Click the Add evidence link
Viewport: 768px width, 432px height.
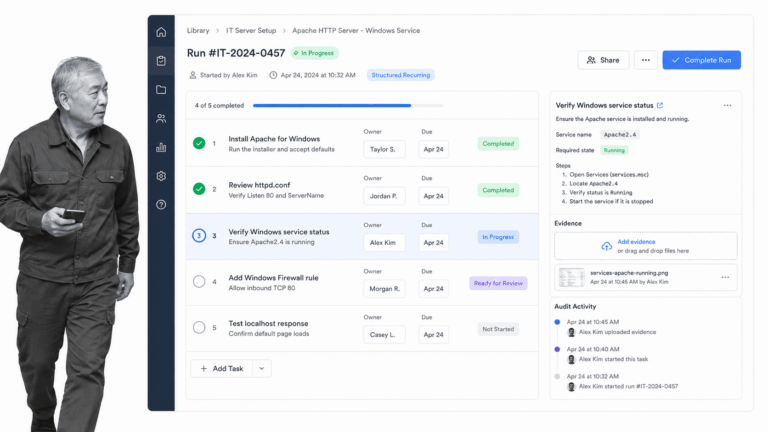coord(636,241)
